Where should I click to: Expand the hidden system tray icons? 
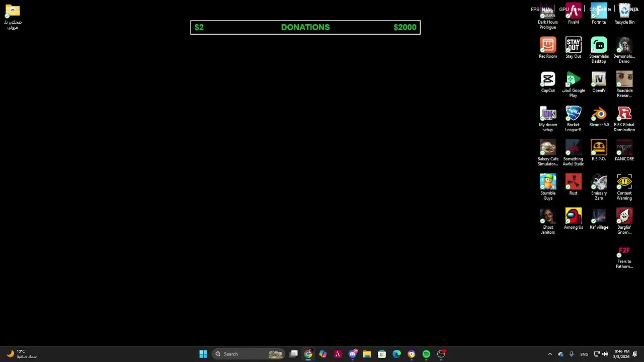550,354
